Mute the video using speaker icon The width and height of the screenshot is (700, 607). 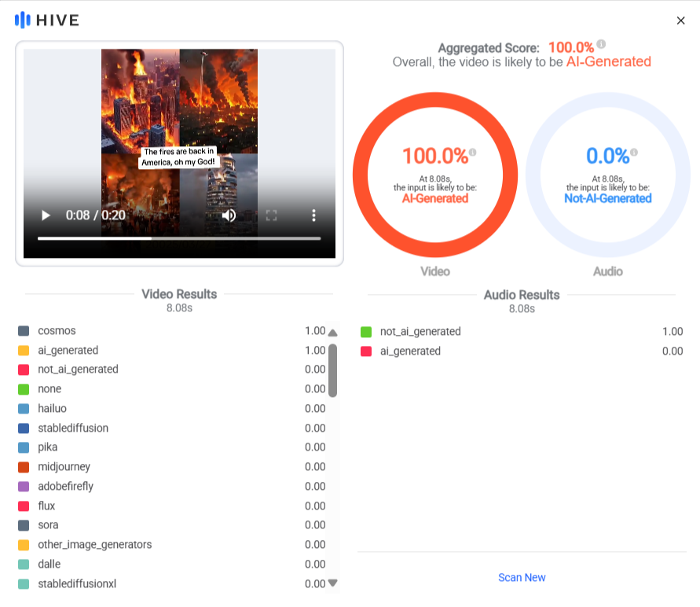pyautogui.click(x=229, y=215)
